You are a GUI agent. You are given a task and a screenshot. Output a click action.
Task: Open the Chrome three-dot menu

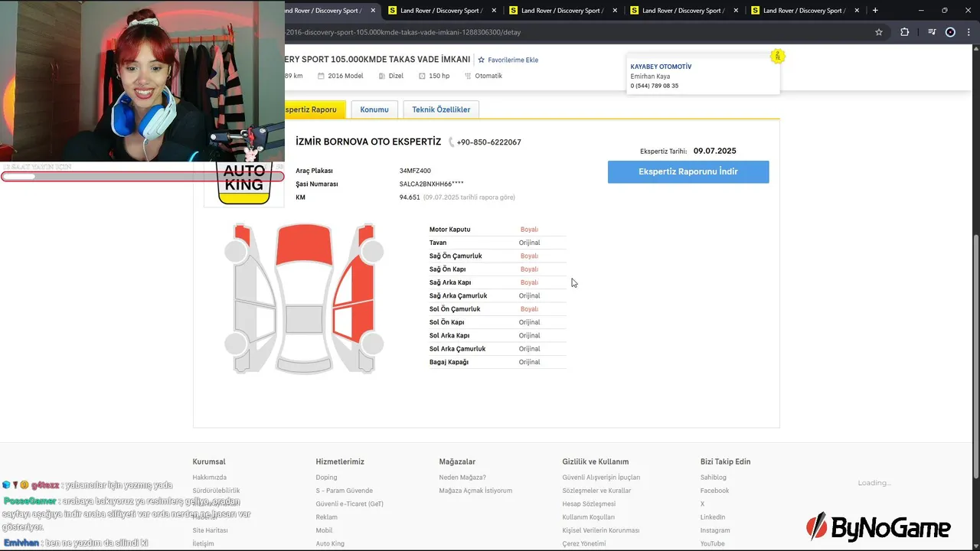969,32
